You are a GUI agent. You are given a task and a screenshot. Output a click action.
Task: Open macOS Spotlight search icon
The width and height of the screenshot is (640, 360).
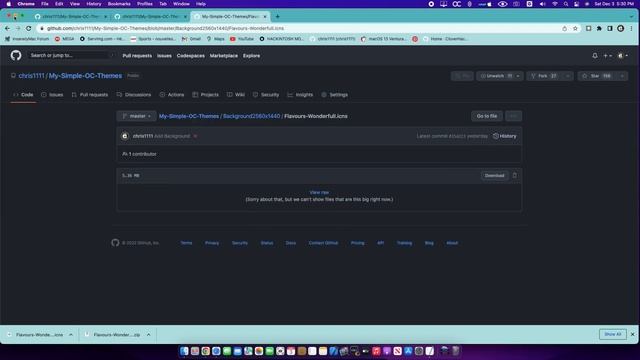pos(566,4)
